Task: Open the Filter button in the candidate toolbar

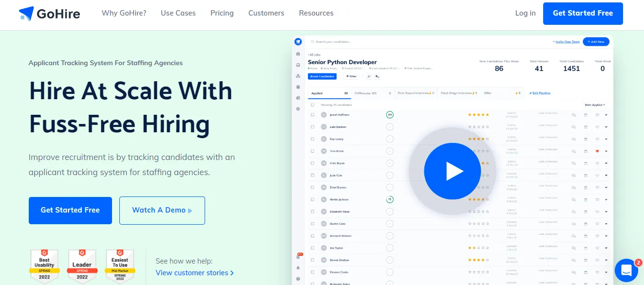Action: click(351, 76)
